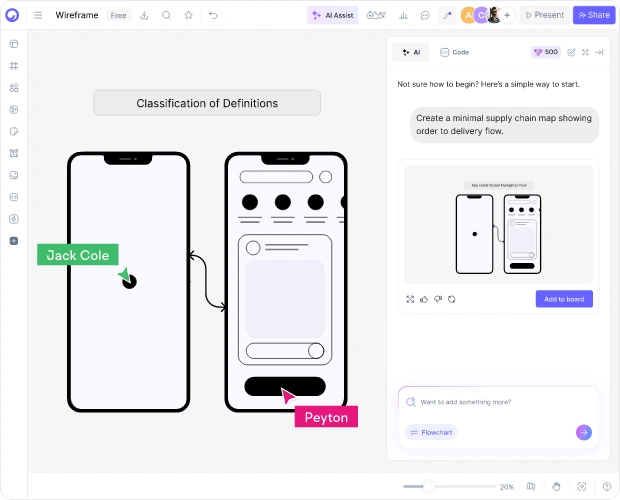This screenshot has height=500, width=620.
Task: Open the help question icon
Action: [x=607, y=486]
